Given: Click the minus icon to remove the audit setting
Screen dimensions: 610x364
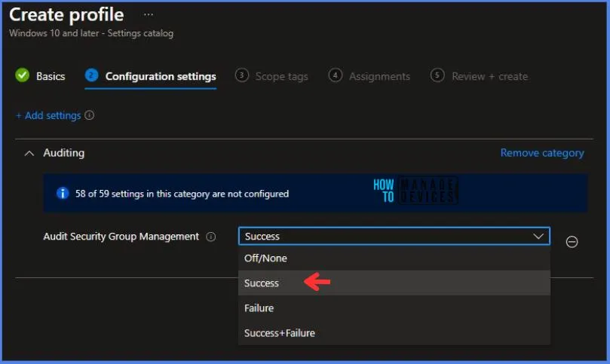Looking at the screenshot, I should [x=572, y=242].
